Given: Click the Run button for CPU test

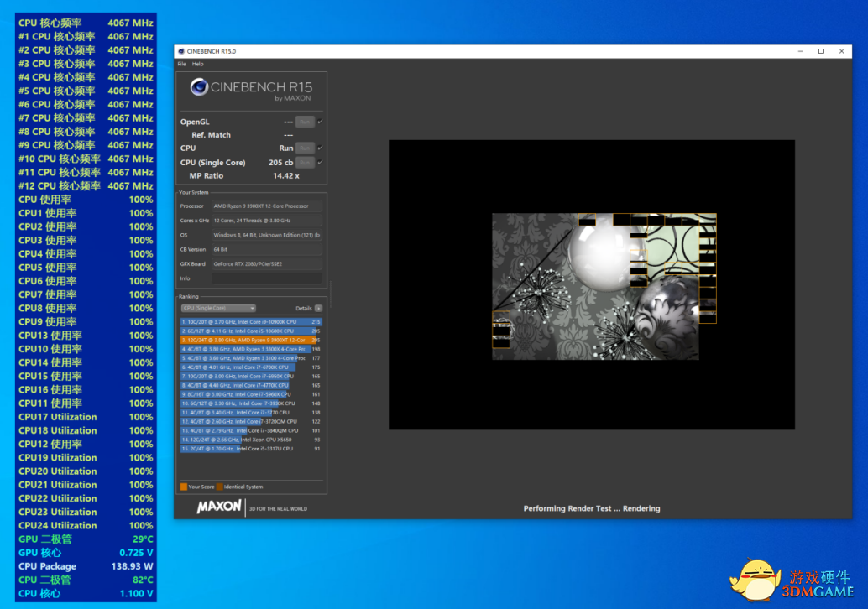Looking at the screenshot, I should 305,148.
